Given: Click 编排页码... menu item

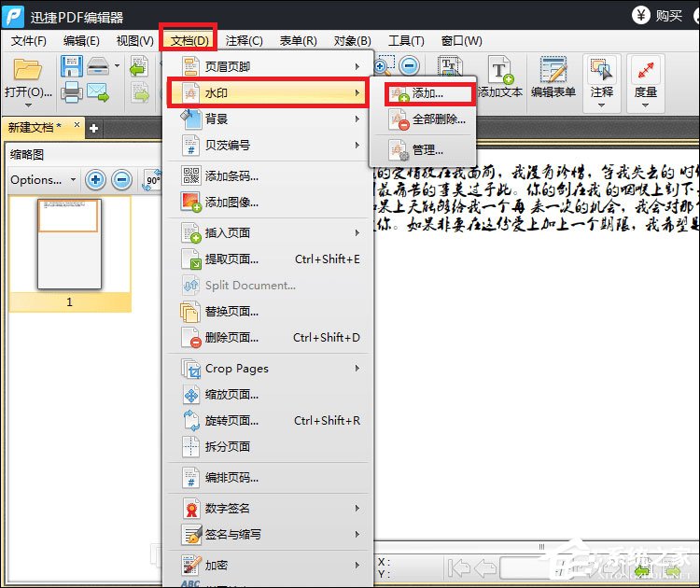Looking at the screenshot, I should [x=269, y=478].
